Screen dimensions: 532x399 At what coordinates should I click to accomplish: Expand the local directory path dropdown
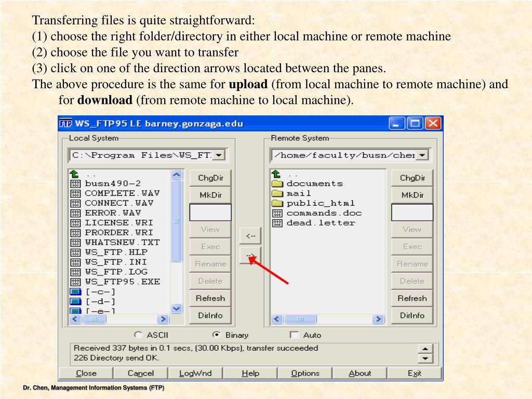(219, 155)
